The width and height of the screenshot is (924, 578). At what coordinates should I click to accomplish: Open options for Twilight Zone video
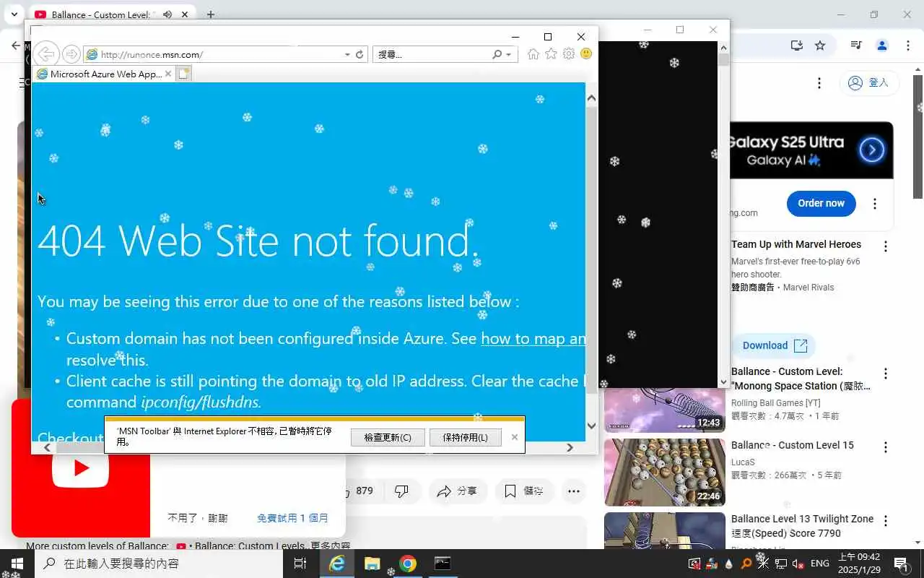point(886,521)
